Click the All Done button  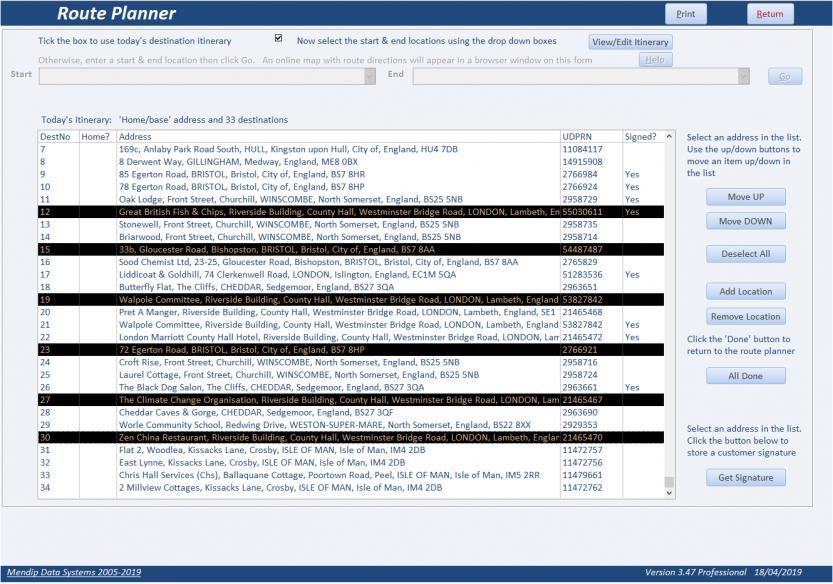point(745,376)
